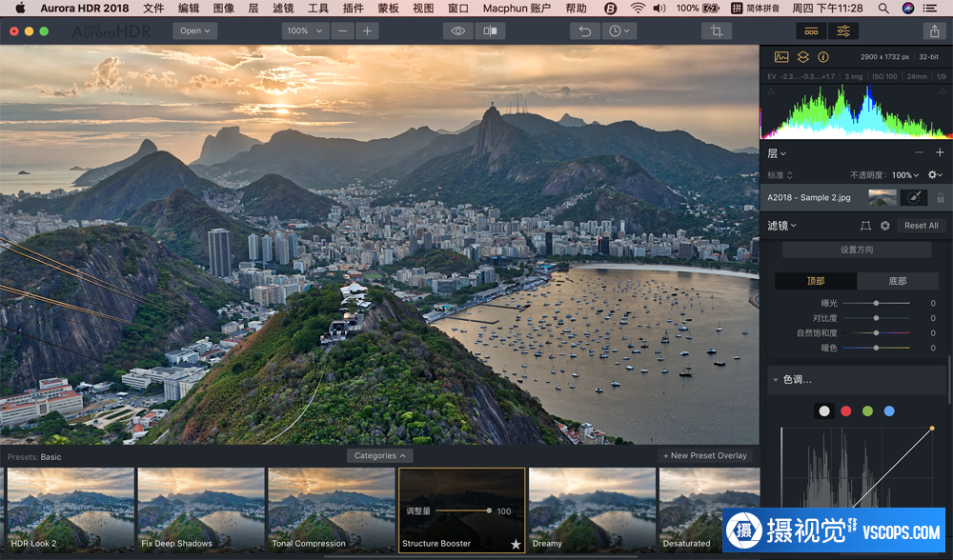Open the Categories presets dropdown
This screenshot has width=953, height=560.
pyautogui.click(x=379, y=455)
